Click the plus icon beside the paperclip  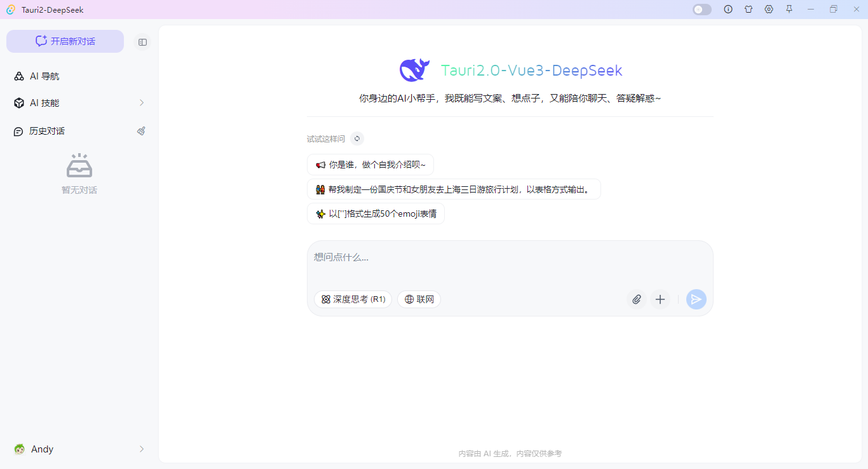click(x=660, y=299)
